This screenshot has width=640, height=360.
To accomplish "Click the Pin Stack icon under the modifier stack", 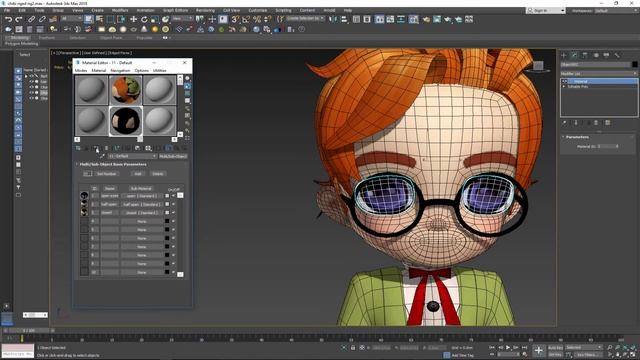I will pyautogui.click(x=564, y=122).
